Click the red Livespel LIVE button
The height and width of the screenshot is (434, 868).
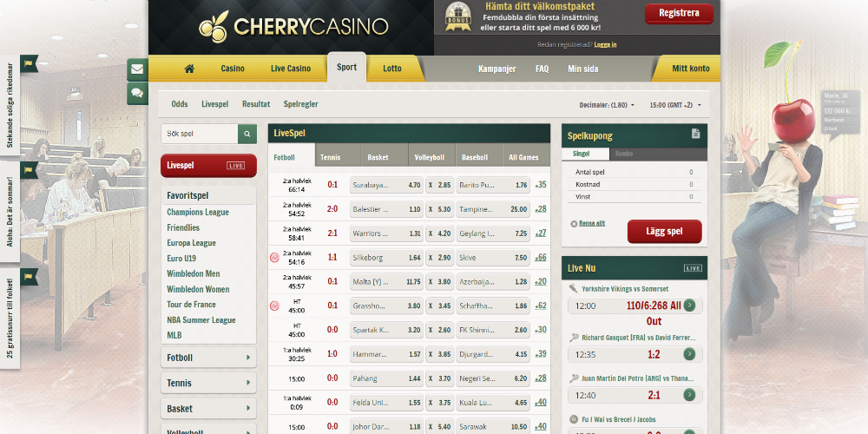point(208,166)
